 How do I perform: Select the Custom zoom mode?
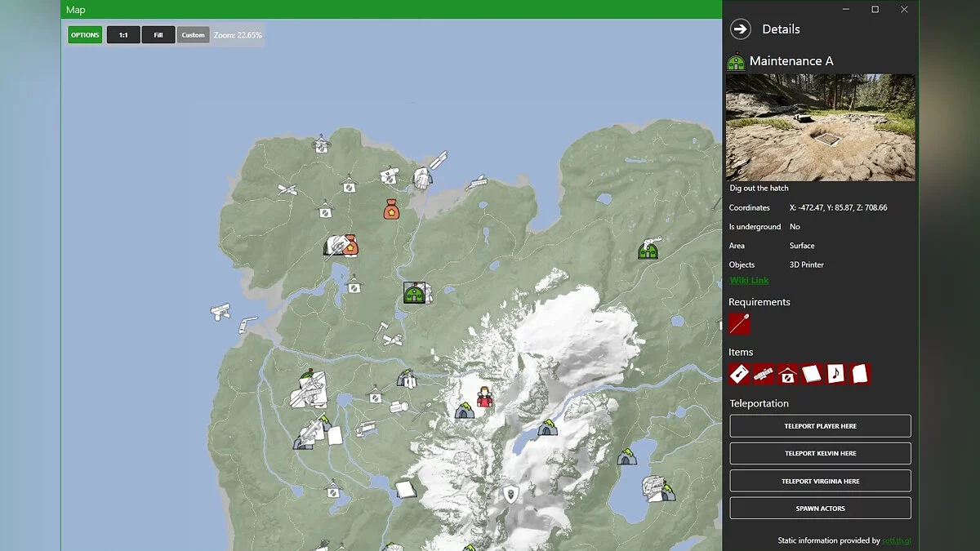(194, 35)
